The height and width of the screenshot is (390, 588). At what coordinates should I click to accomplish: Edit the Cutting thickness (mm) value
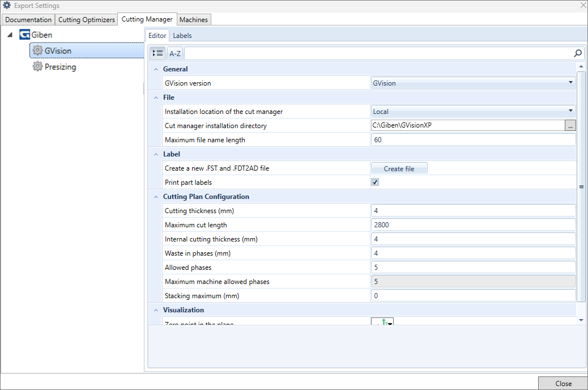click(x=473, y=210)
